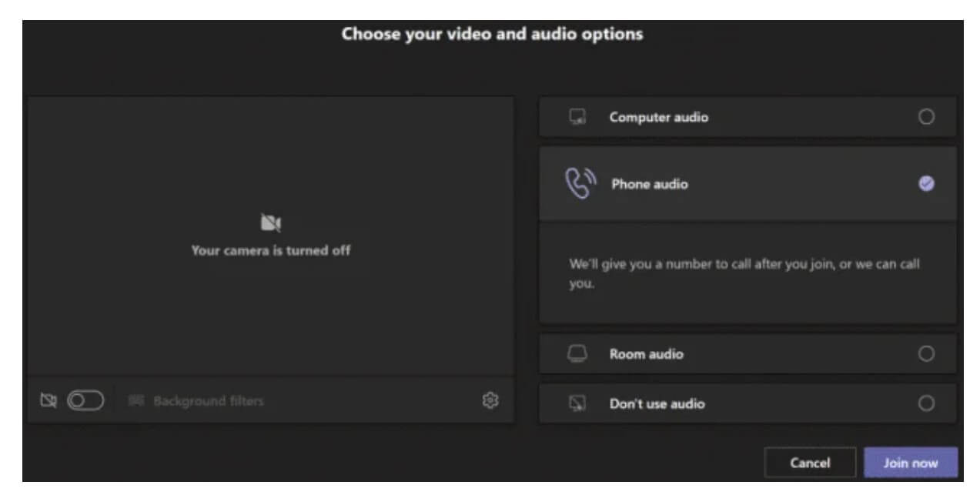Choose the Computer audio text label
This screenshot has width=980, height=495.
[x=659, y=118]
